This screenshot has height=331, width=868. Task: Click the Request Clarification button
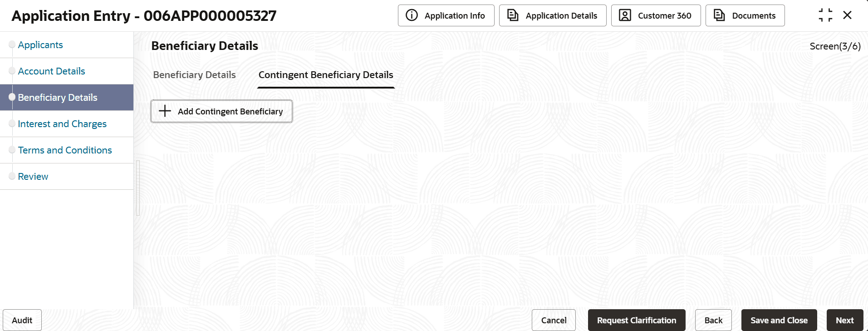click(x=636, y=320)
